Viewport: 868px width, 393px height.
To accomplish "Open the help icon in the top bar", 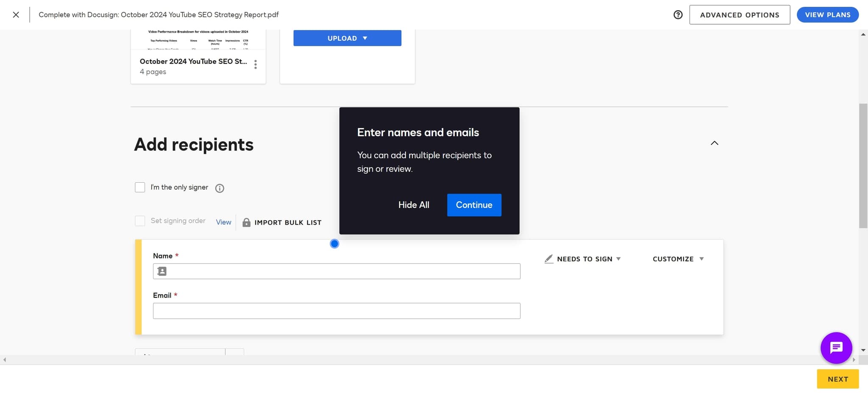I will (x=678, y=14).
